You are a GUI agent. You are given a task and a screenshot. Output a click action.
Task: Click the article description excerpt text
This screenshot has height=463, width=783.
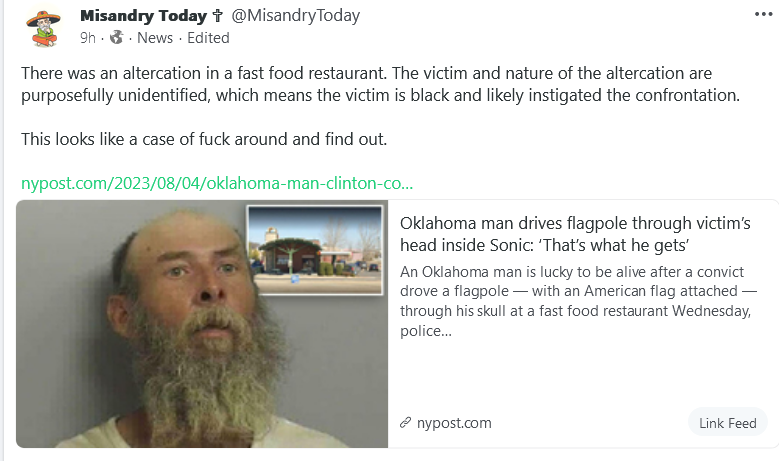coord(578,301)
